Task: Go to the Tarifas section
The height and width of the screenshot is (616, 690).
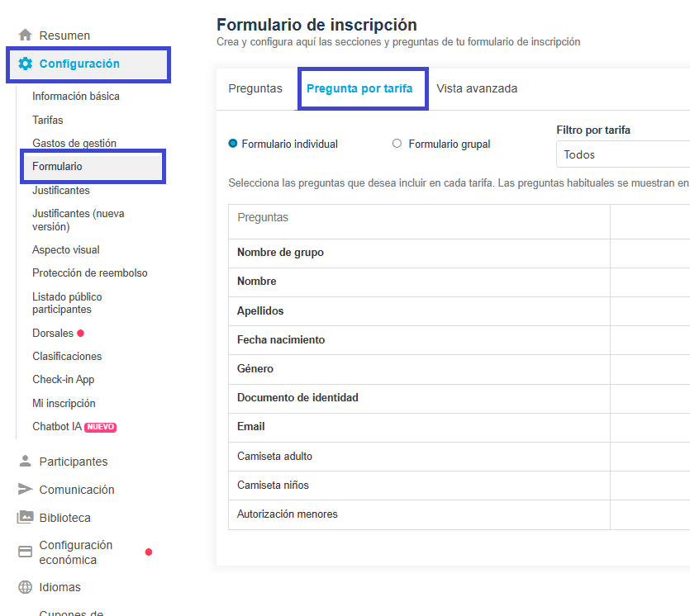Action: point(48,120)
